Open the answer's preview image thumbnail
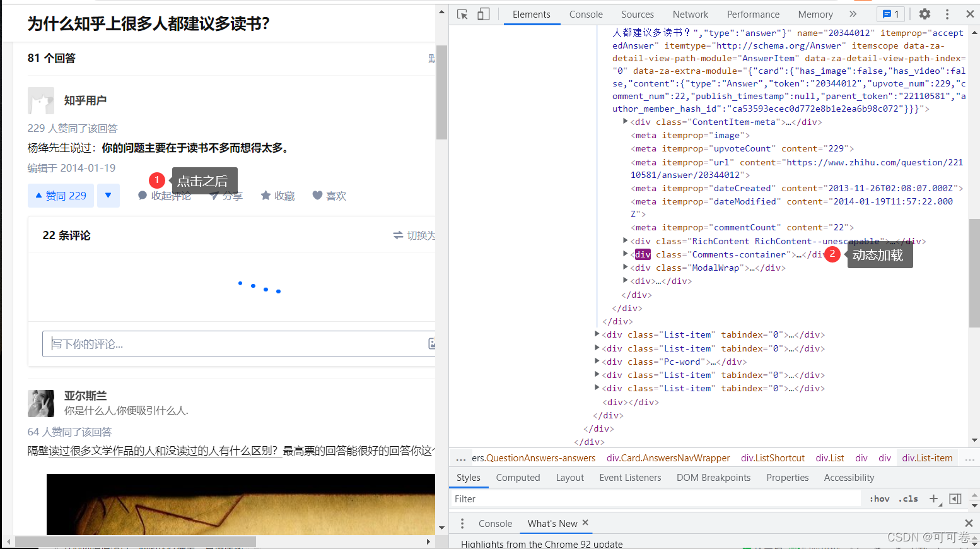This screenshot has width=980, height=549. tap(241, 505)
